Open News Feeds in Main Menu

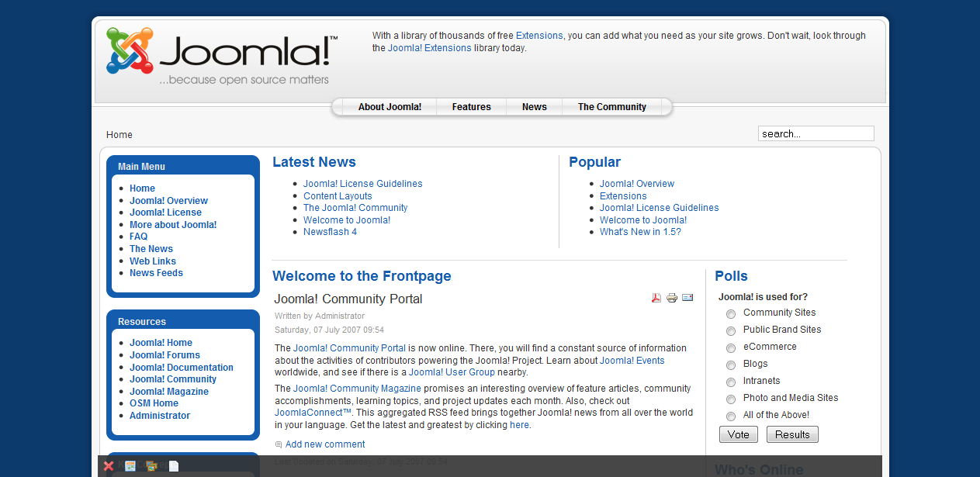[156, 273]
